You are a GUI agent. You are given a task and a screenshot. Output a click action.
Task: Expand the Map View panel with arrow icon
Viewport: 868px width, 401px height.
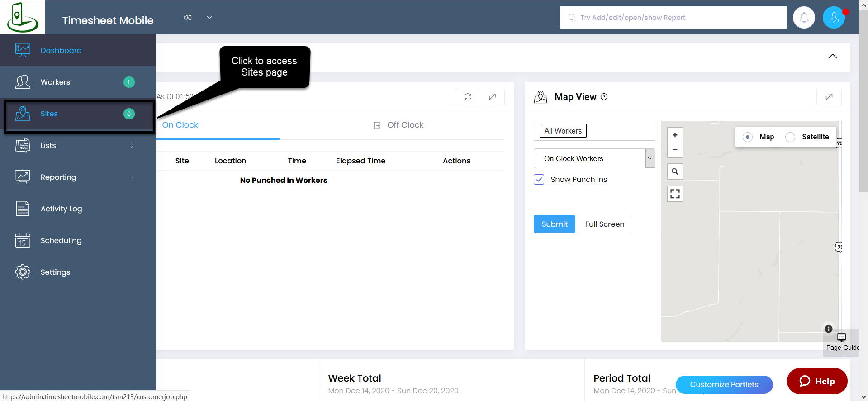point(829,97)
